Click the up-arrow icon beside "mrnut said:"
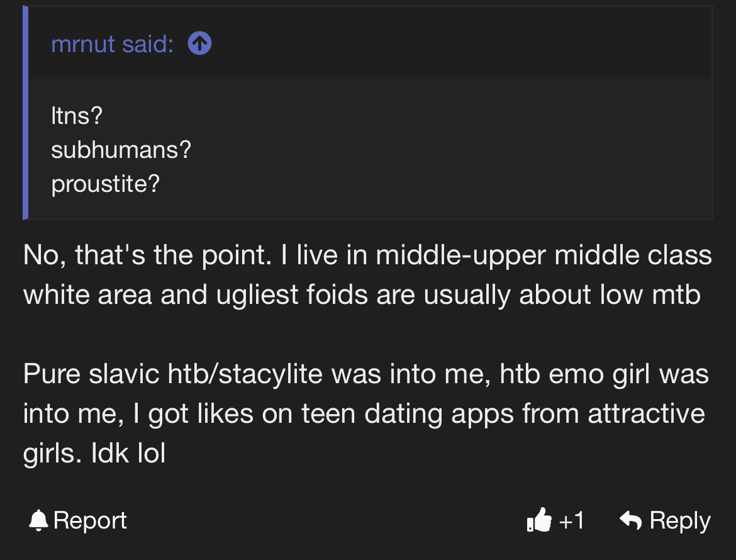The height and width of the screenshot is (560, 736). (199, 43)
